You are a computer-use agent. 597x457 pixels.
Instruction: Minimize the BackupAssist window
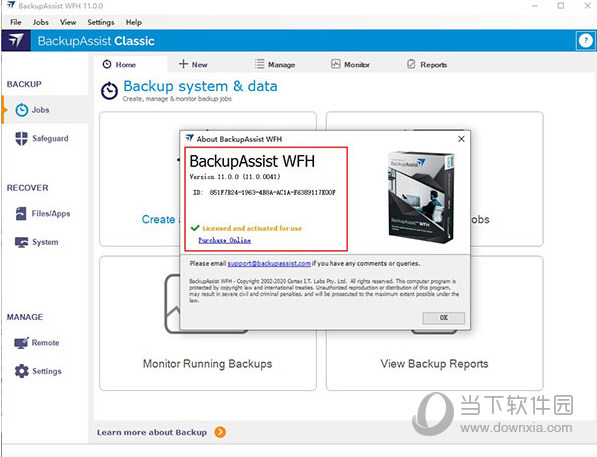[535, 6]
